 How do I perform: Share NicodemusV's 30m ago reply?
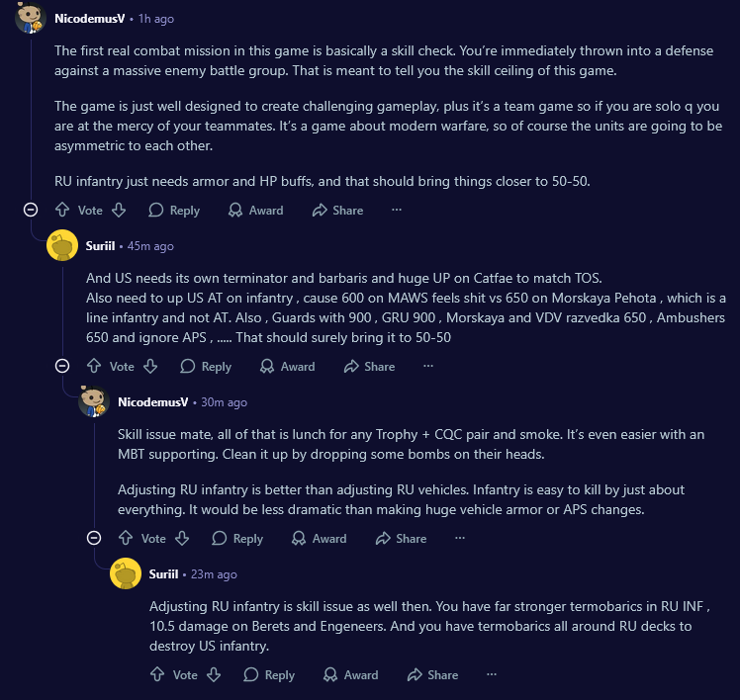tap(401, 538)
